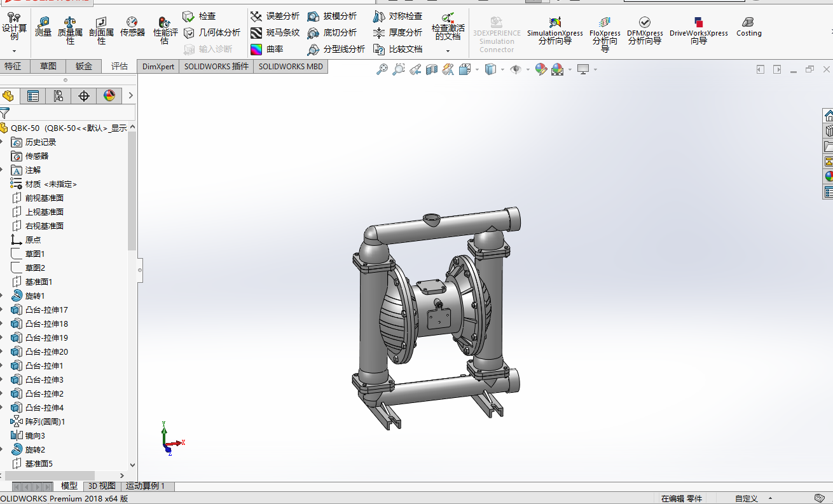Image resolution: width=833 pixels, height=504 pixels.
Task: Switch to the DimXpert tab
Action: coord(158,66)
